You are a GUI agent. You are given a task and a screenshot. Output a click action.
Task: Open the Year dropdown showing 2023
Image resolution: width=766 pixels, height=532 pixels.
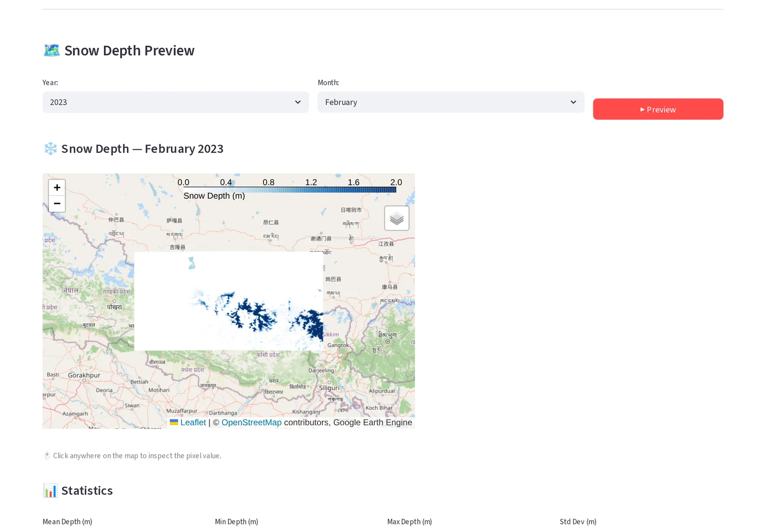(176, 102)
